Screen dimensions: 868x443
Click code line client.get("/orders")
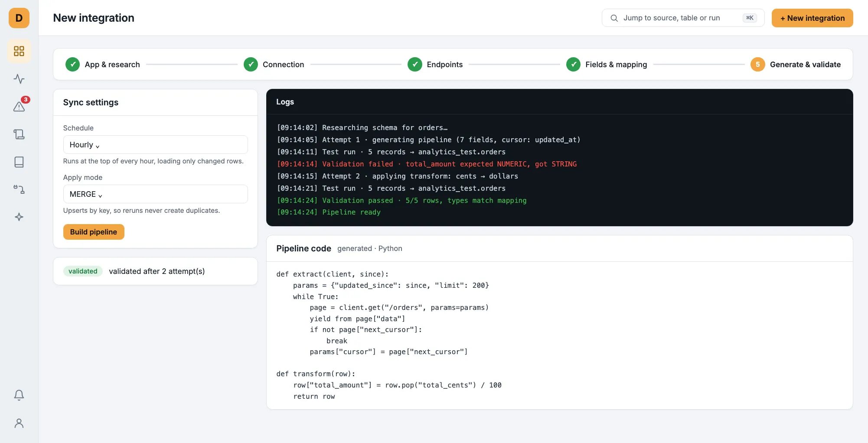(399, 307)
